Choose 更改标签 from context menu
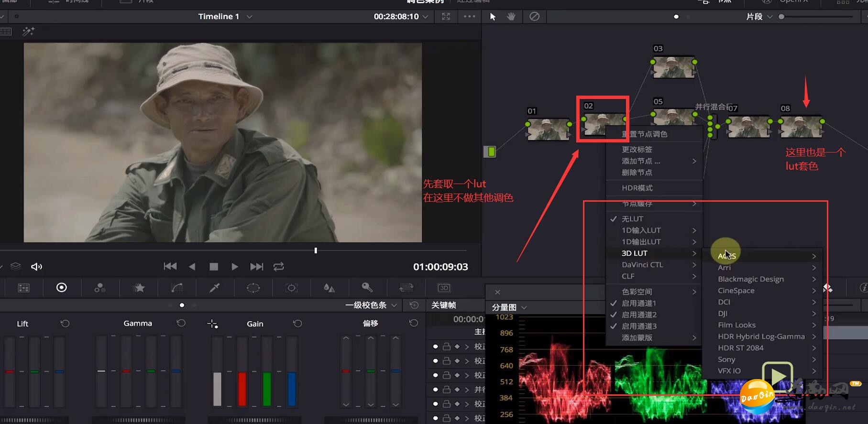The height and width of the screenshot is (424, 868). click(637, 150)
